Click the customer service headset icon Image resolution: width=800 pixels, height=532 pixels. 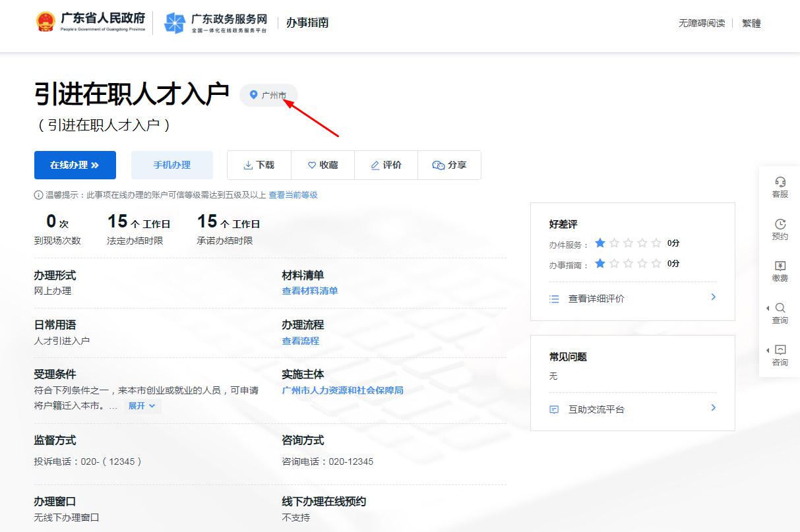click(780, 183)
